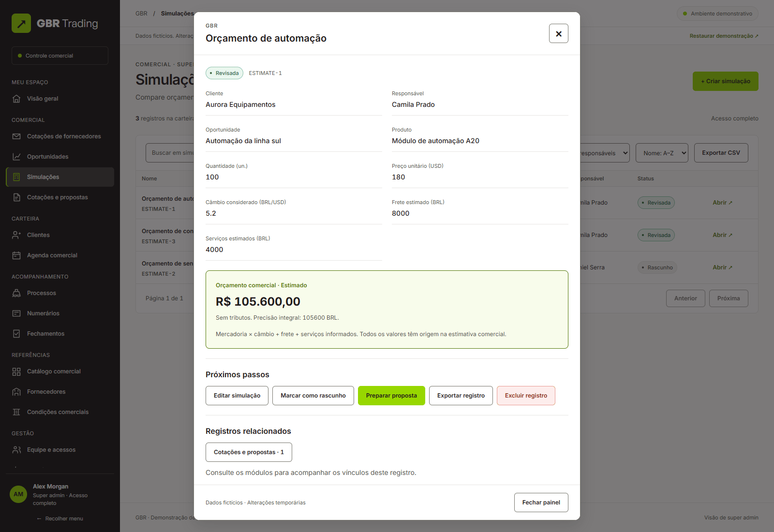Click the Agenda comercial calendar icon
This screenshot has height=532, width=774.
pyautogui.click(x=16, y=255)
